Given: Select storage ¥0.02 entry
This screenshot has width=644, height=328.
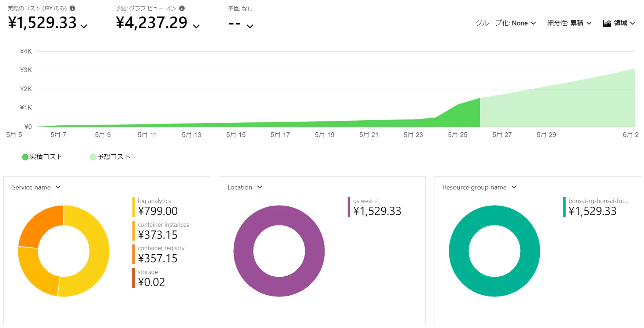Looking at the screenshot, I should click(x=149, y=278).
